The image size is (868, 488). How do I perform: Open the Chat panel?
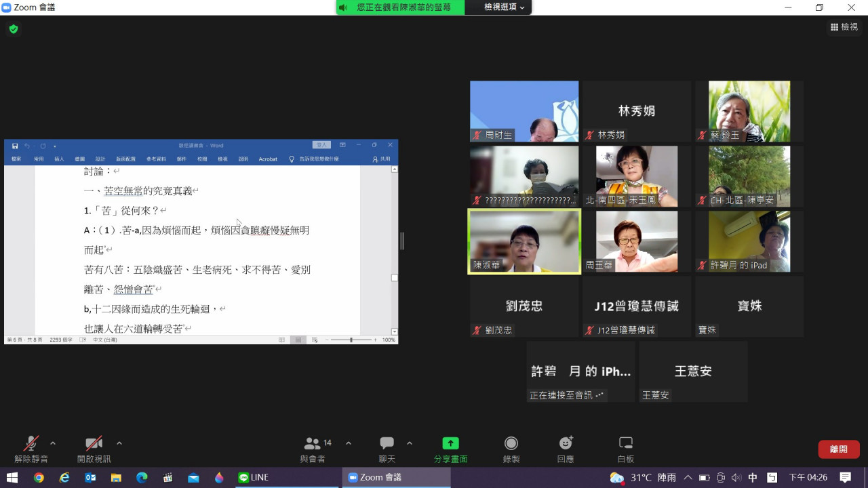(x=387, y=444)
